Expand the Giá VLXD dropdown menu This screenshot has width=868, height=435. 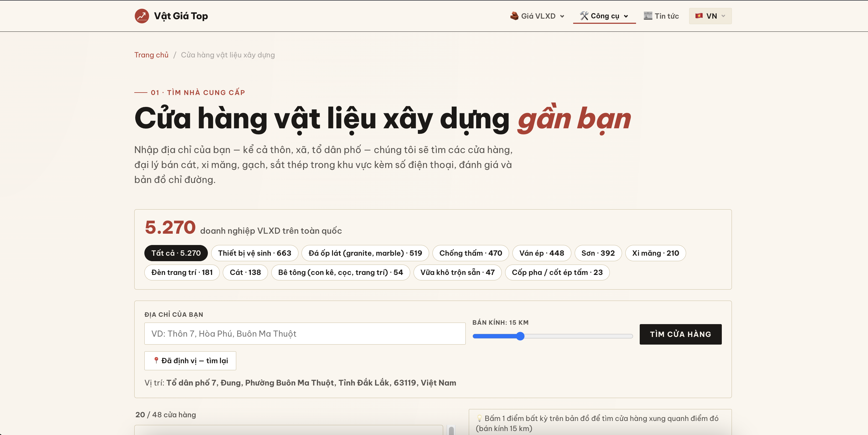coord(537,16)
